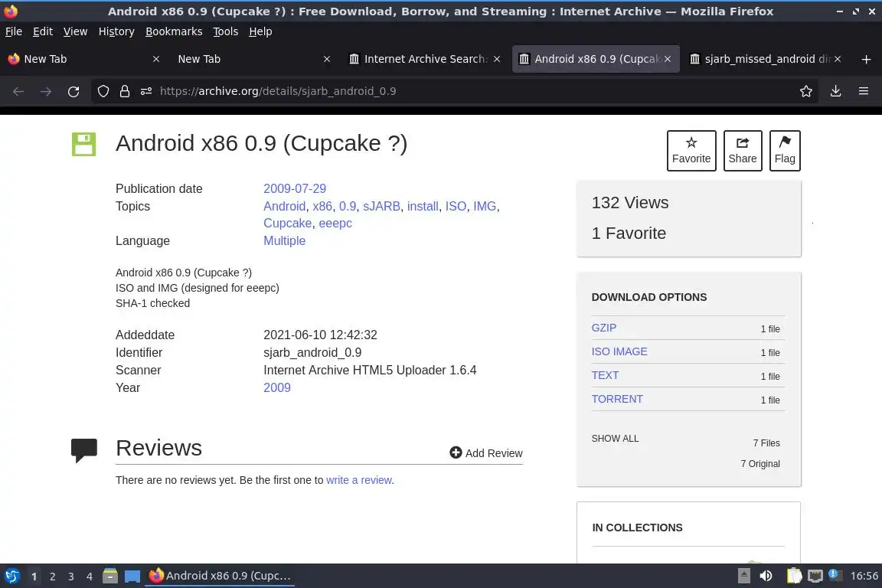The height and width of the screenshot is (588, 882).
Task: Click the Firefox window entry in taskbar
Action: tap(220, 576)
